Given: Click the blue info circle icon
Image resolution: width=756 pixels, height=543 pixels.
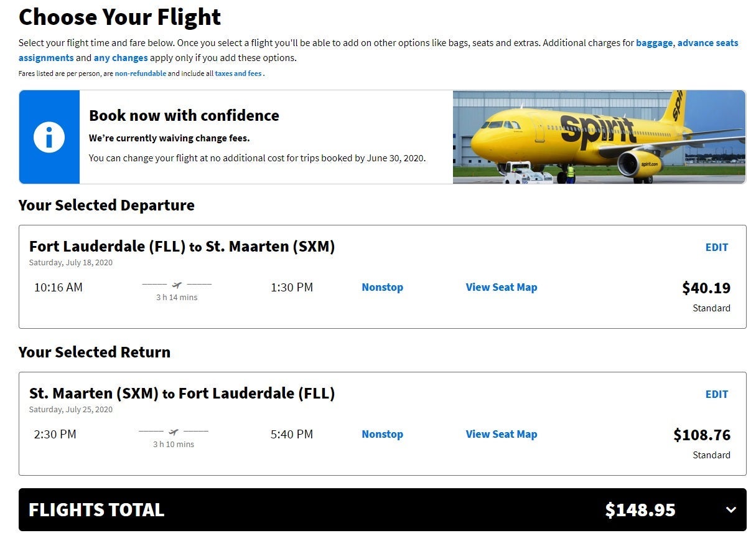Looking at the screenshot, I should coord(49,137).
